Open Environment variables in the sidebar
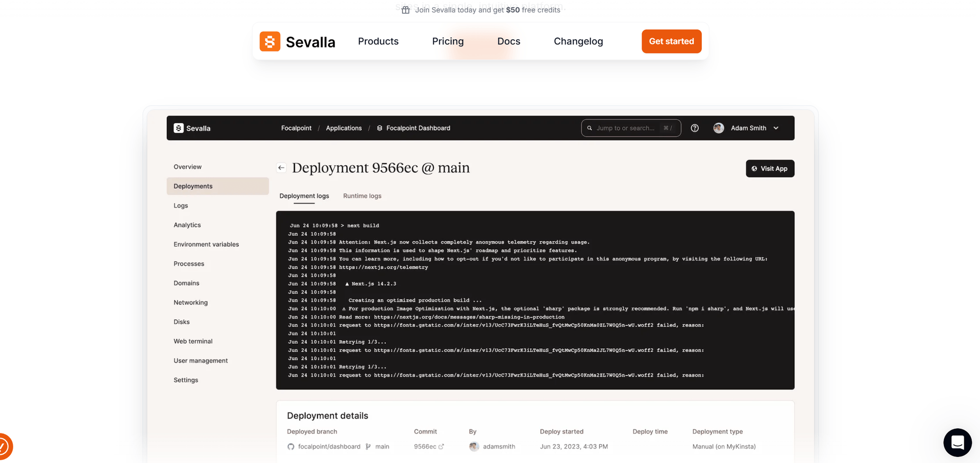This screenshot has height=463, width=980. pyautogui.click(x=206, y=244)
